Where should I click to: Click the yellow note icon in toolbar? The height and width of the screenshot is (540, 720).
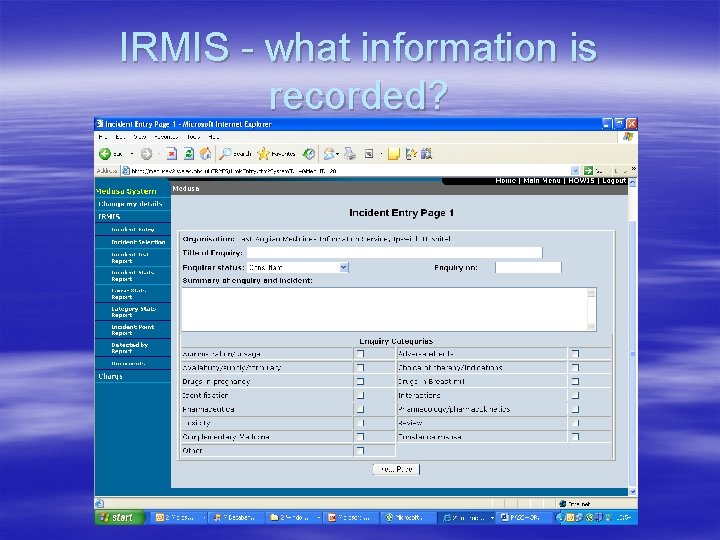pyautogui.click(x=394, y=154)
